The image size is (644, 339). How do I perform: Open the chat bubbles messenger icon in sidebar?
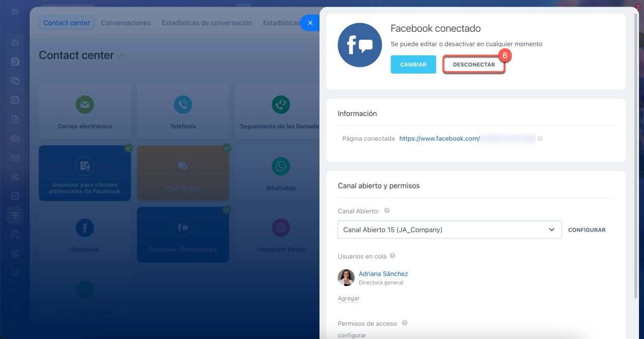(15, 81)
